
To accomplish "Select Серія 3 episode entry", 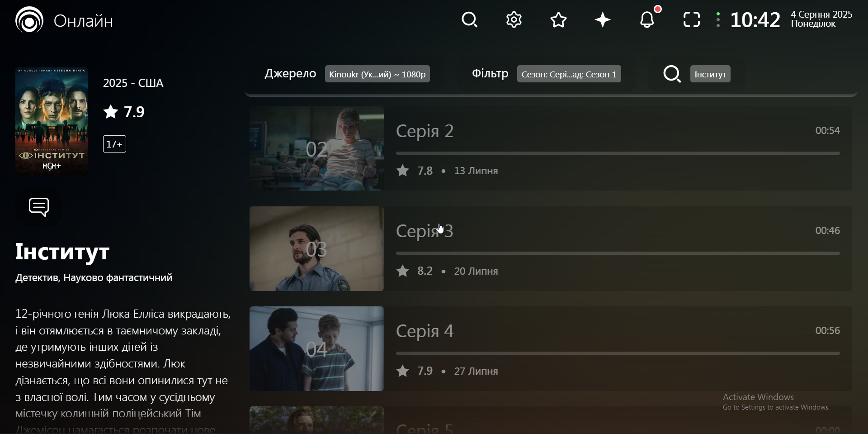I will tap(550, 249).
